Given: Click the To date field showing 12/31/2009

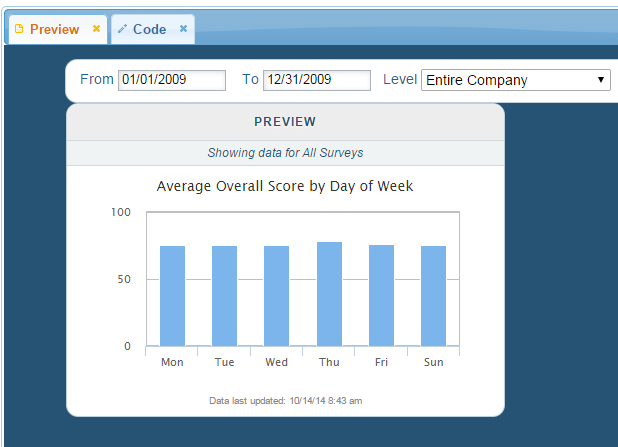Looking at the screenshot, I should click(x=317, y=80).
